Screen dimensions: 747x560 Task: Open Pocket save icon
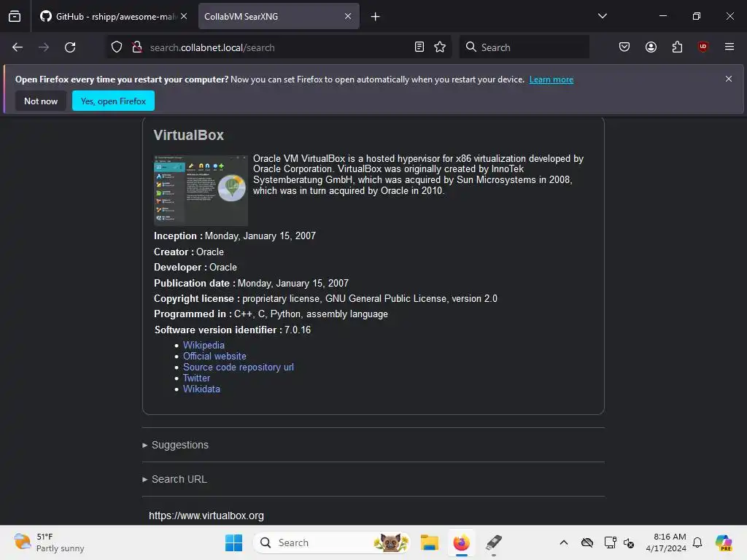[624, 47]
